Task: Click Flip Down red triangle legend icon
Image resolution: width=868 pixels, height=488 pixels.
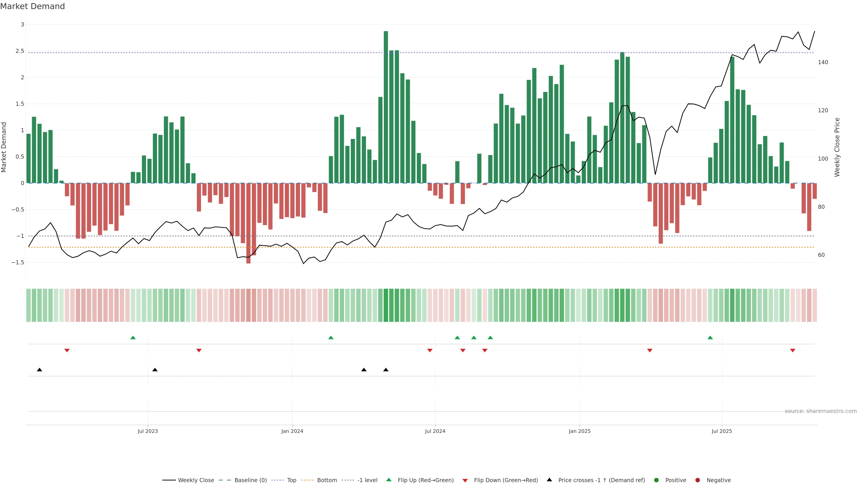Action: pyautogui.click(x=465, y=481)
